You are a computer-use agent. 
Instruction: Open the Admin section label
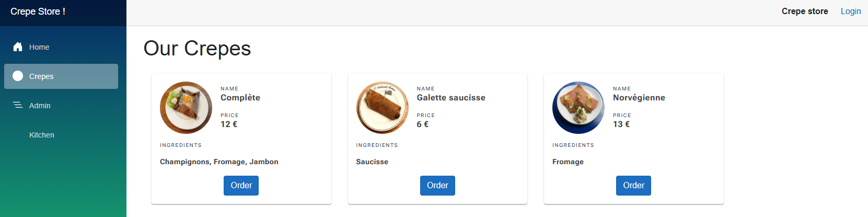40,106
